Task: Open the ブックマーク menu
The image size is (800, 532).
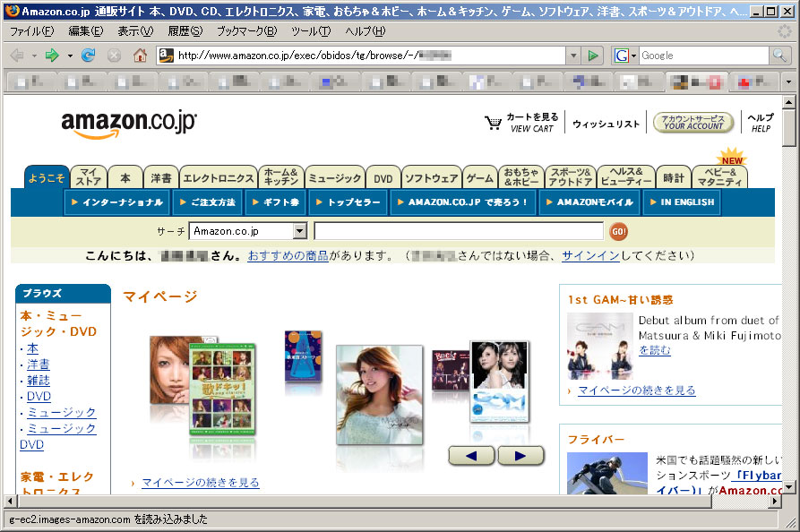Action: (246, 31)
